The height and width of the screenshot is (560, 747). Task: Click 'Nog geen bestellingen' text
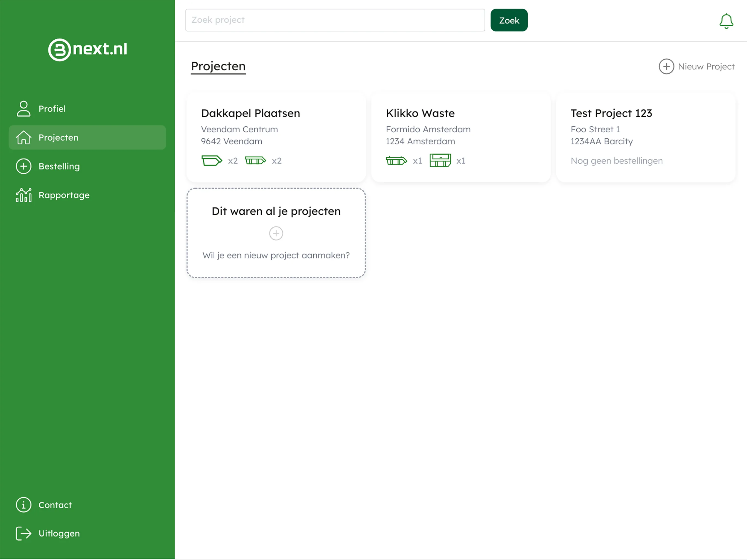point(617,161)
